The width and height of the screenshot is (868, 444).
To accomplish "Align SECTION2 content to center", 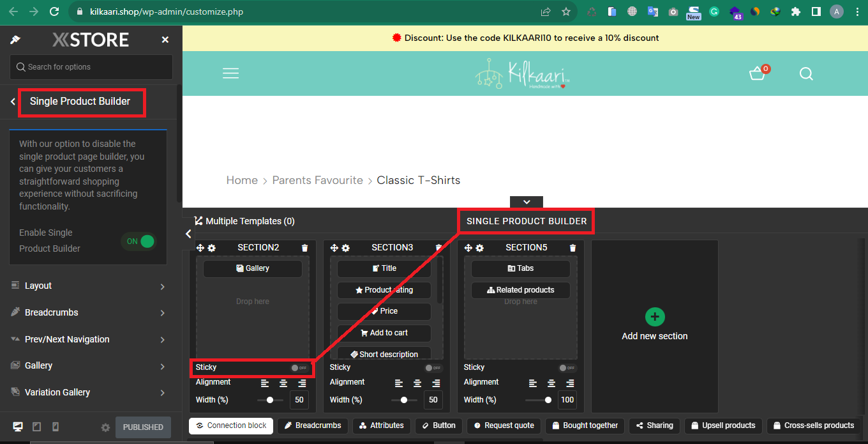I will pos(283,383).
